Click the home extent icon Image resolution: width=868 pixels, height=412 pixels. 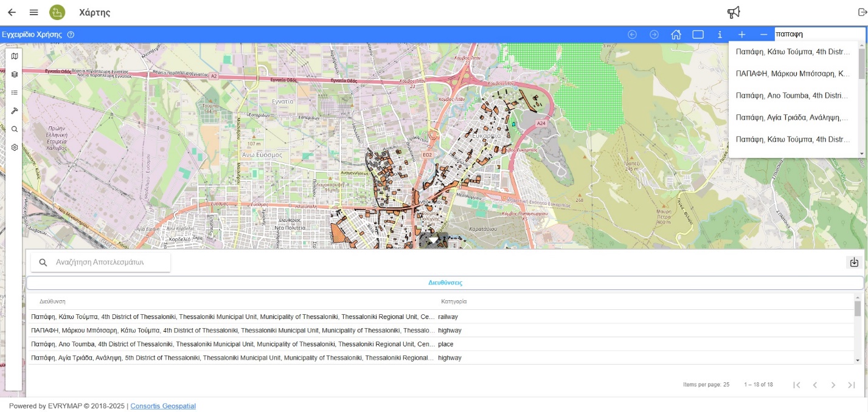tap(676, 35)
